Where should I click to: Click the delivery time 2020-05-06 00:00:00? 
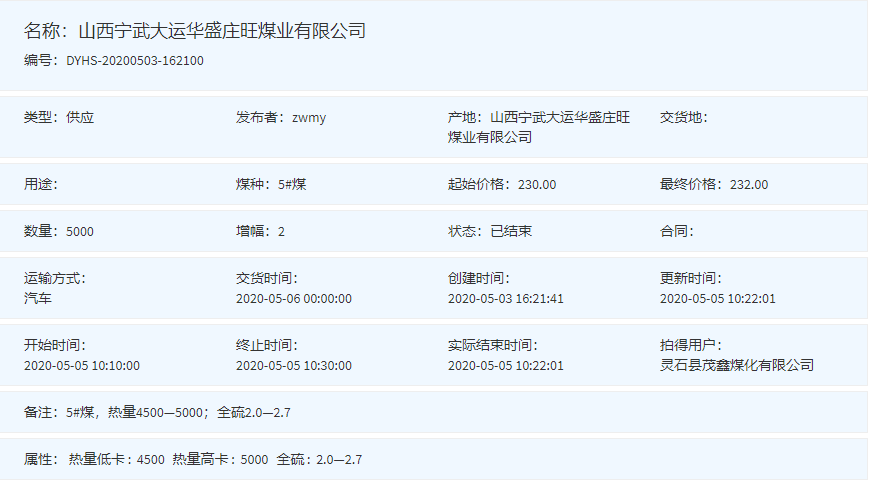coord(294,298)
